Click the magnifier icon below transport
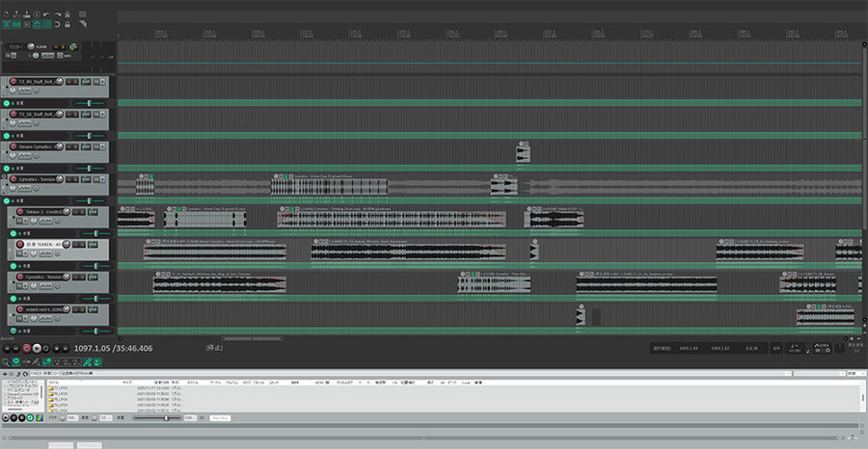 pos(6,361)
